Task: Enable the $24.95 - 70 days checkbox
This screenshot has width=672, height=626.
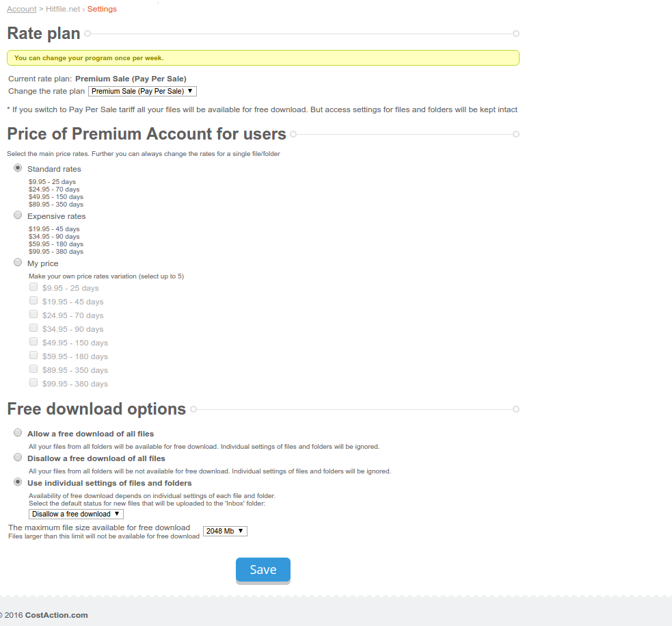Action: [33, 315]
